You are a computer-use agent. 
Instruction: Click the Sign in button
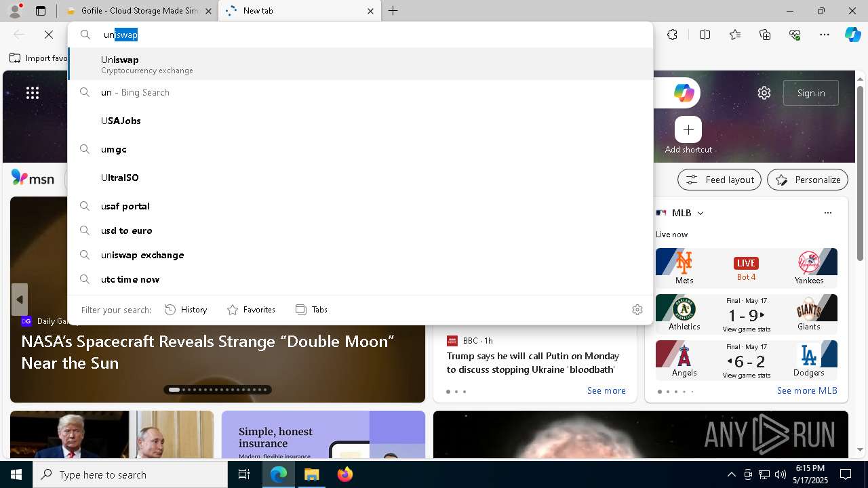click(811, 93)
